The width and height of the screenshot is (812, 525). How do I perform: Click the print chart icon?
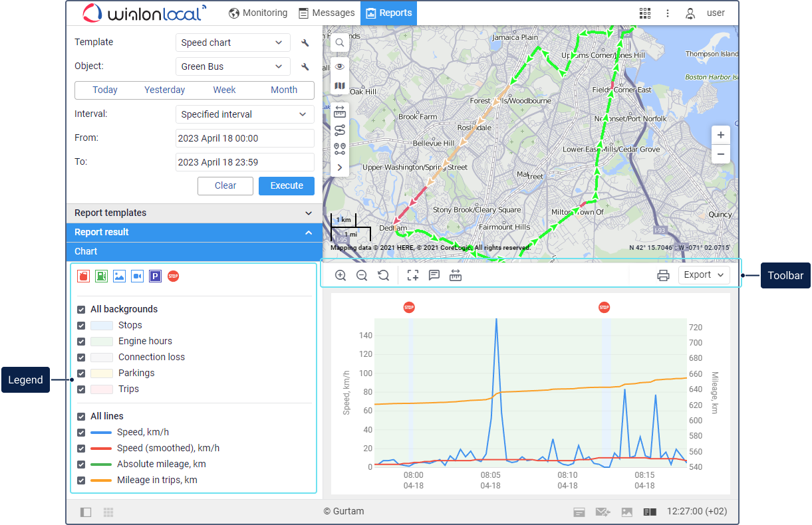663,275
